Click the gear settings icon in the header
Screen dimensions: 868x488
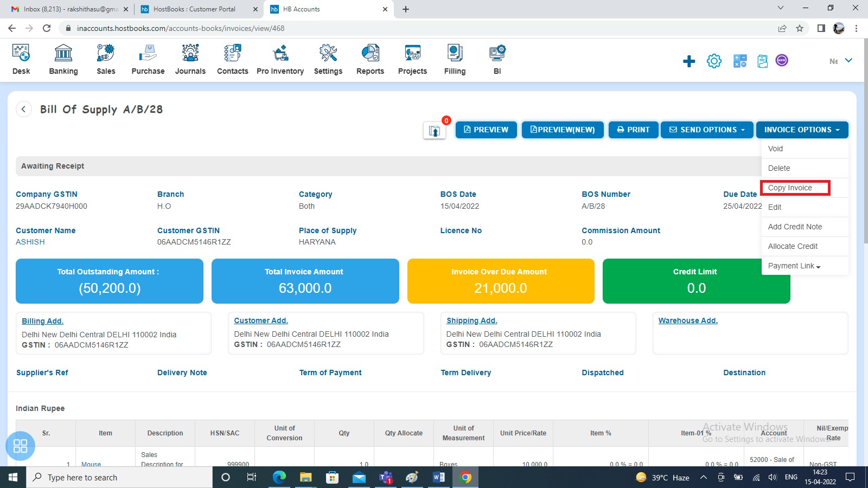[x=714, y=61]
